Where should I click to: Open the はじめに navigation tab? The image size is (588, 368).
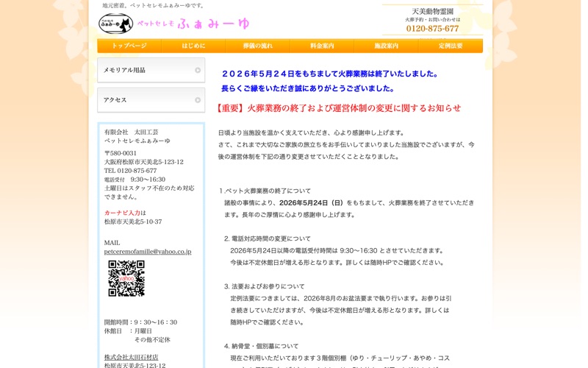pyautogui.click(x=193, y=46)
